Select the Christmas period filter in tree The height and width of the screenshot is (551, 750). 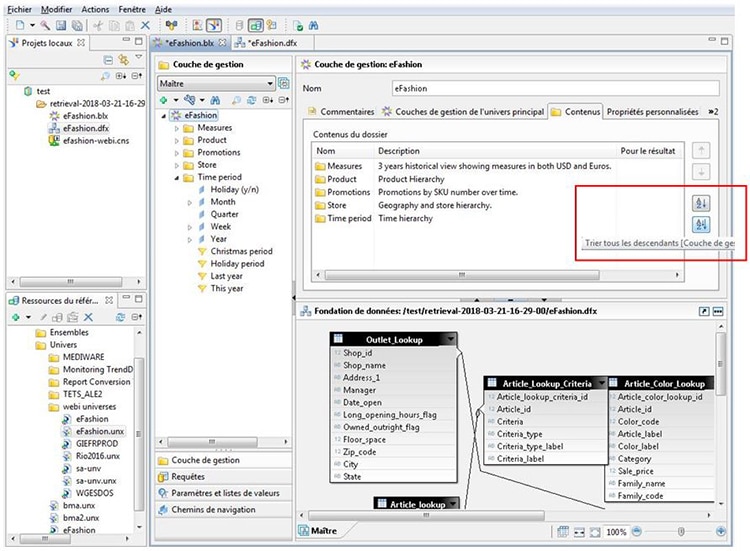coord(241,252)
